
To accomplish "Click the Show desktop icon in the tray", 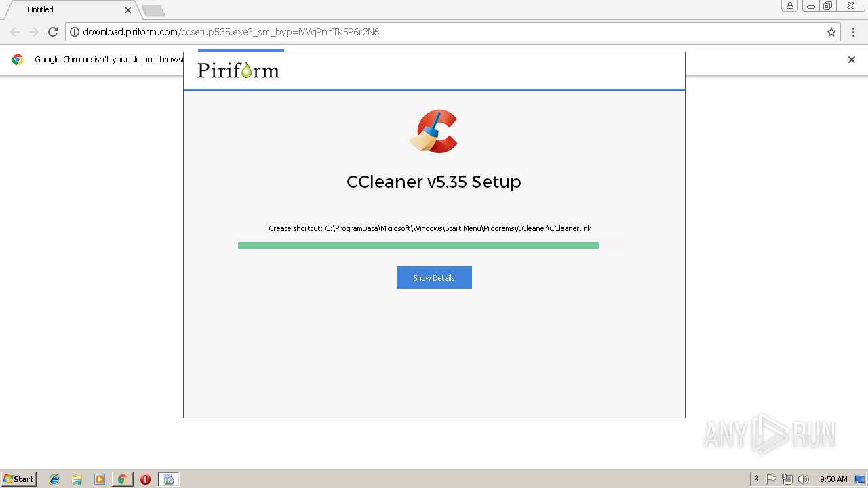I will tap(860, 479).
